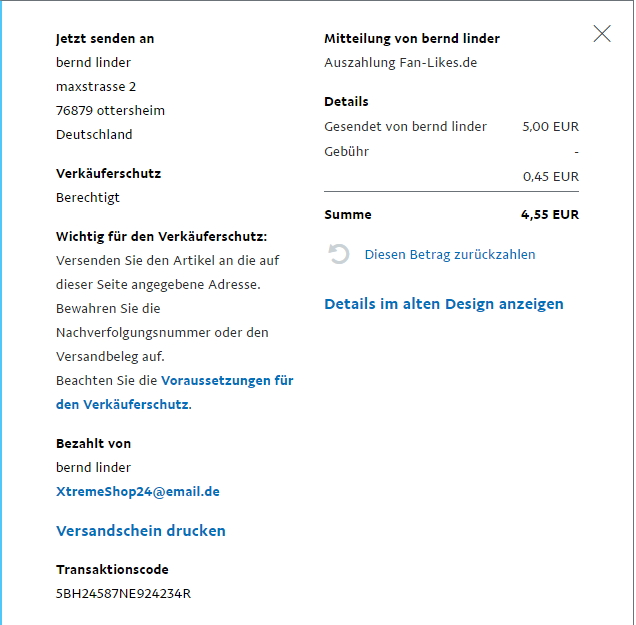Click the total amount 4,55 EUR
The width and height of the screenshot is (636, 625).
click(549, 215)
